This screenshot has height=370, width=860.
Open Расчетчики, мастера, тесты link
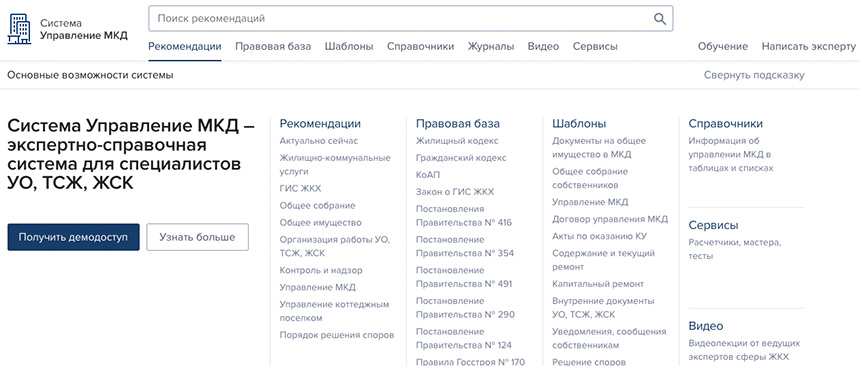(x=735, y=249)
